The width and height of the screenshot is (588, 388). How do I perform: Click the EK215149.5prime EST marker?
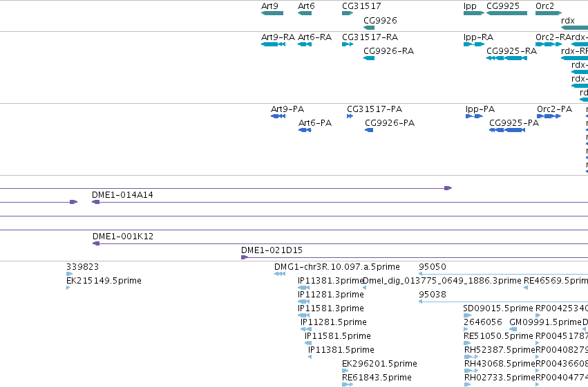[68, 288]
